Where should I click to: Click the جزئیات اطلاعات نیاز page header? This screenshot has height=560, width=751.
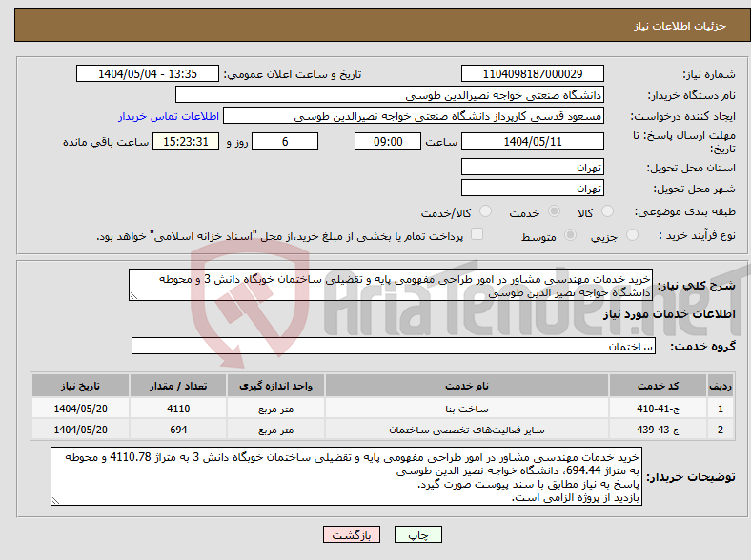[x=680, y=26]
